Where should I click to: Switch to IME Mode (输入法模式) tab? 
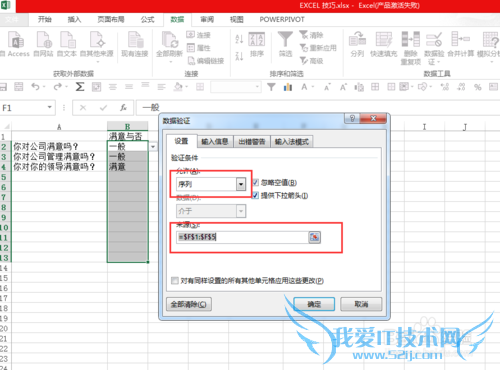[x=292, y=142]
